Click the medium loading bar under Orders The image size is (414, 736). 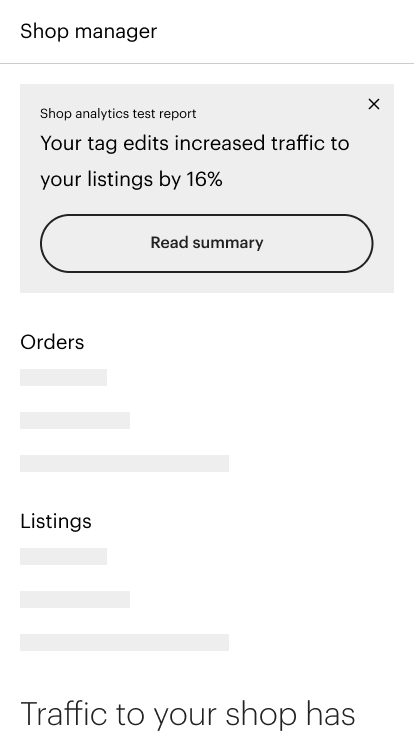pos(75,420)
